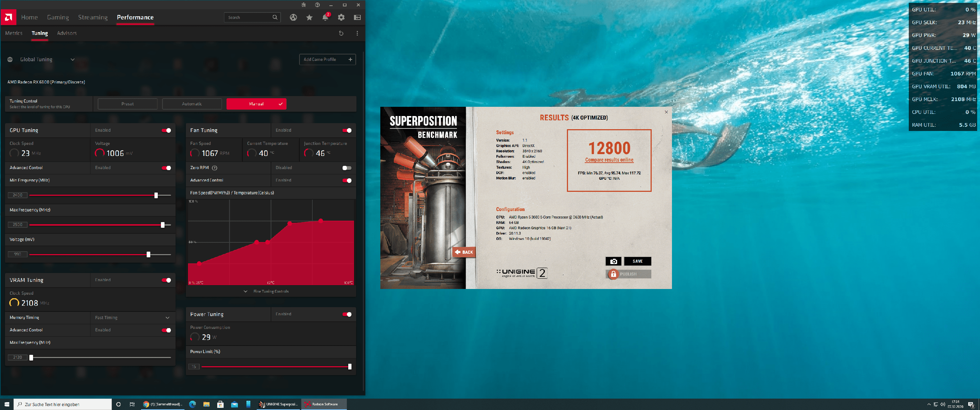Viewport: 980px width, 410px height.
Task: Select the Streaming tab icon
Action: point(92,17)
